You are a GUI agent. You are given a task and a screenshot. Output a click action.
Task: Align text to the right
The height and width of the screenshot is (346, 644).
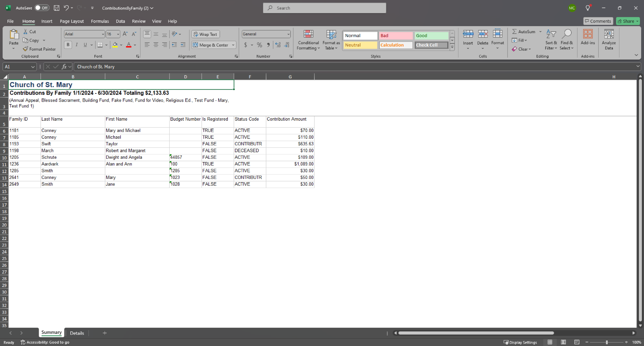(164, 45)
